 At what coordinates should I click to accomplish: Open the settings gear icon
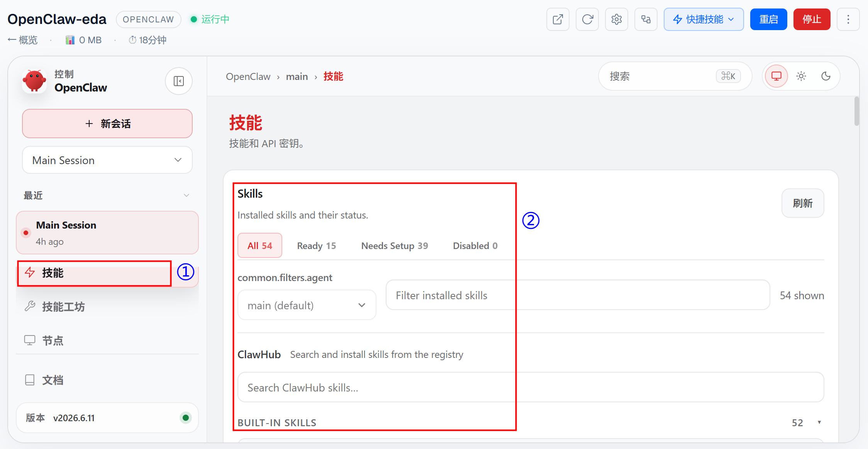click(x=617, y=19)
